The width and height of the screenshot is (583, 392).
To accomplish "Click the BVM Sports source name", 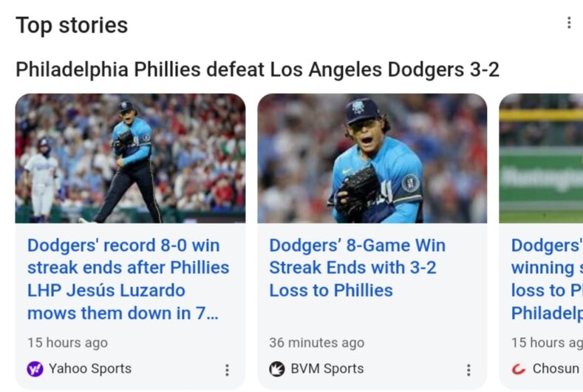I will [327, 368].
